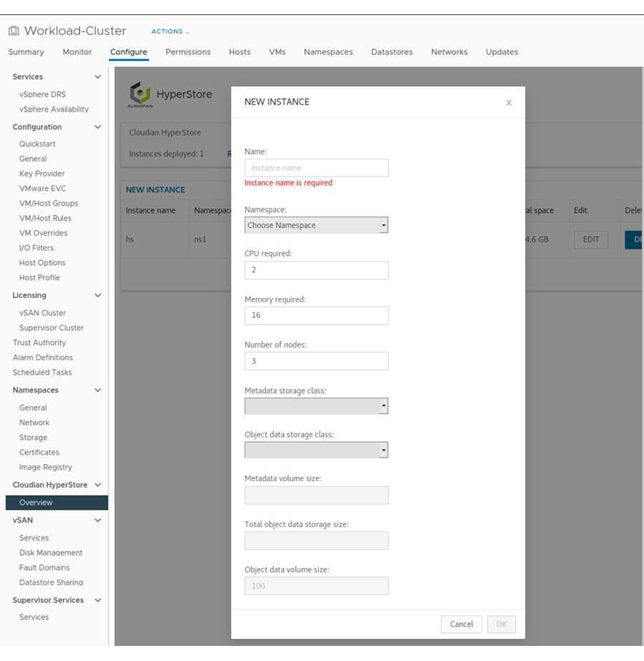The height and width of the screenshot is (661, 644).
Task: Select vSAN Cluster under Licensing
Action: 42,313
